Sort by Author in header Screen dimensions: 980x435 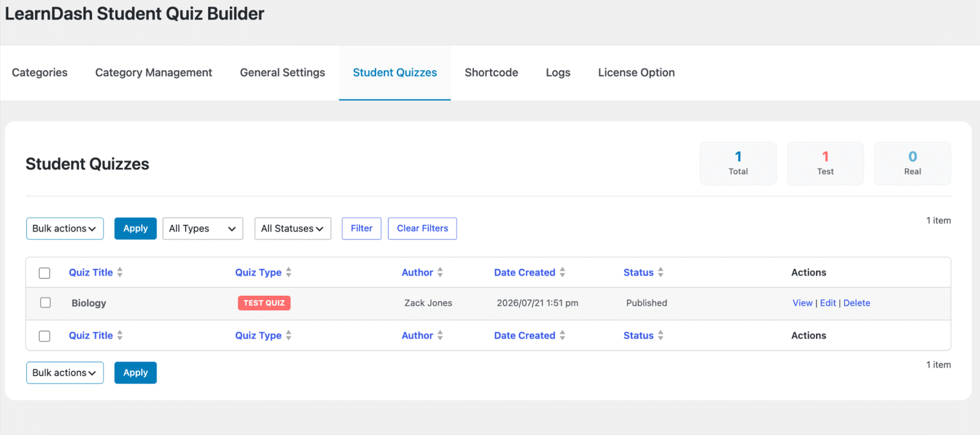point(417,273)
